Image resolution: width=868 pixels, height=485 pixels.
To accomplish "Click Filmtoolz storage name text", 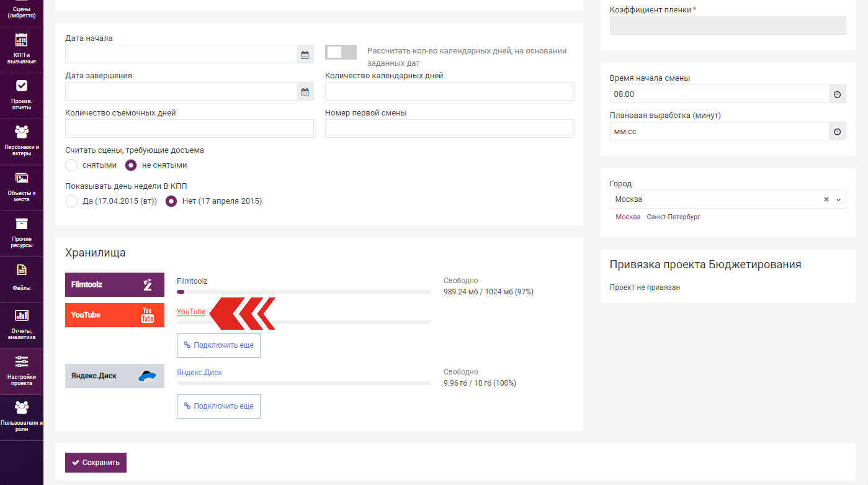I will 192,281.
